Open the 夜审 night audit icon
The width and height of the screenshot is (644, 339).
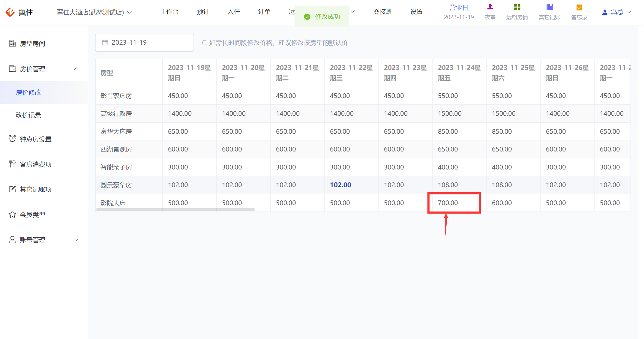pyautogui.click(x=490, y=7)
